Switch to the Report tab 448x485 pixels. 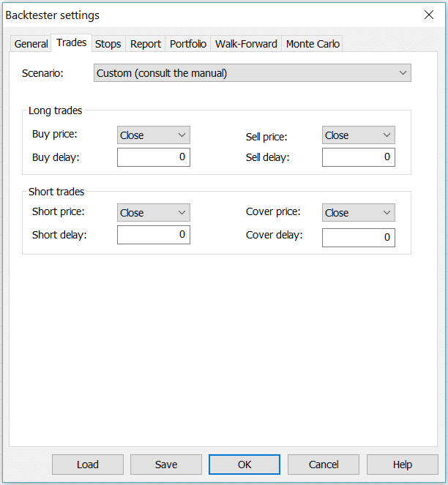pyautogui.click(x=145, y=44)
